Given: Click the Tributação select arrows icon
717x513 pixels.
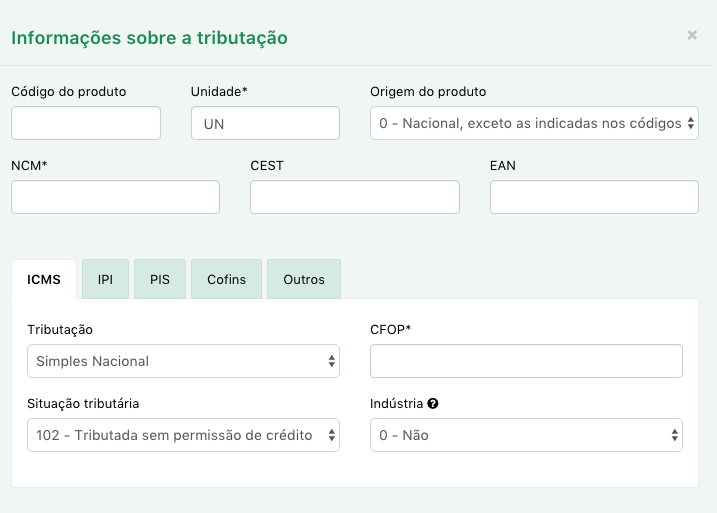Looking at the screenshot, I should coord(332,361).
